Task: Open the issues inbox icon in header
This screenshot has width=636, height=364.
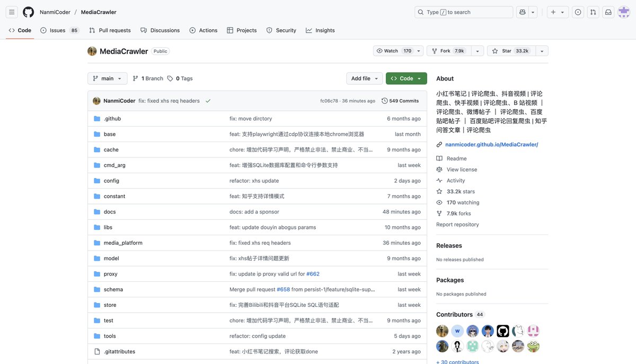Action: click(578, 12)
